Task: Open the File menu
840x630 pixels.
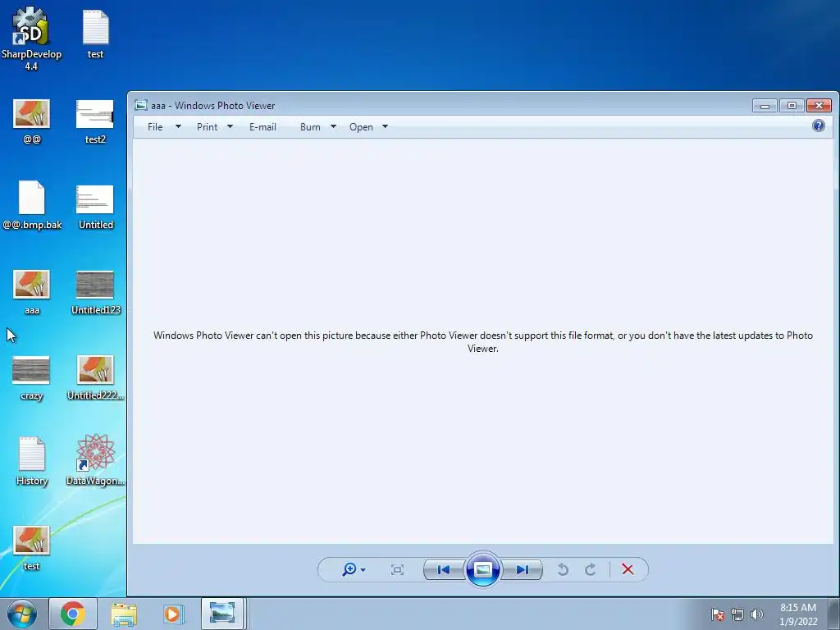Action: point(155,127)
